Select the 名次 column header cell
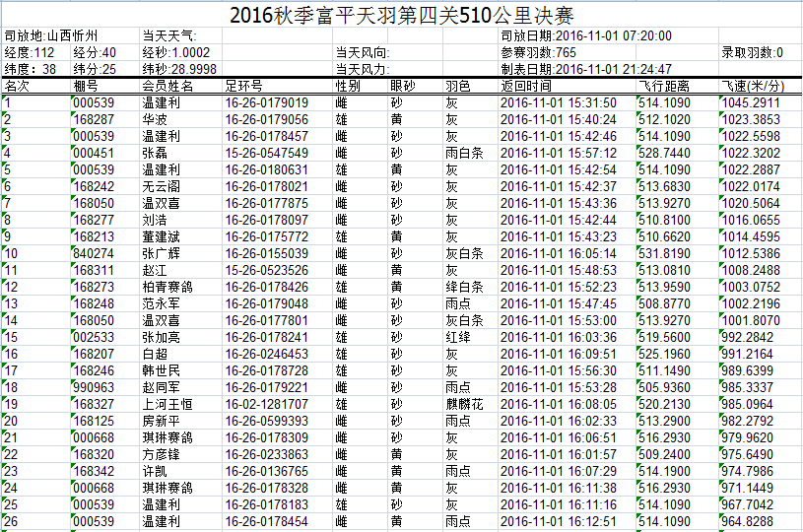803x532 pixels. click(x=18, y=86)
